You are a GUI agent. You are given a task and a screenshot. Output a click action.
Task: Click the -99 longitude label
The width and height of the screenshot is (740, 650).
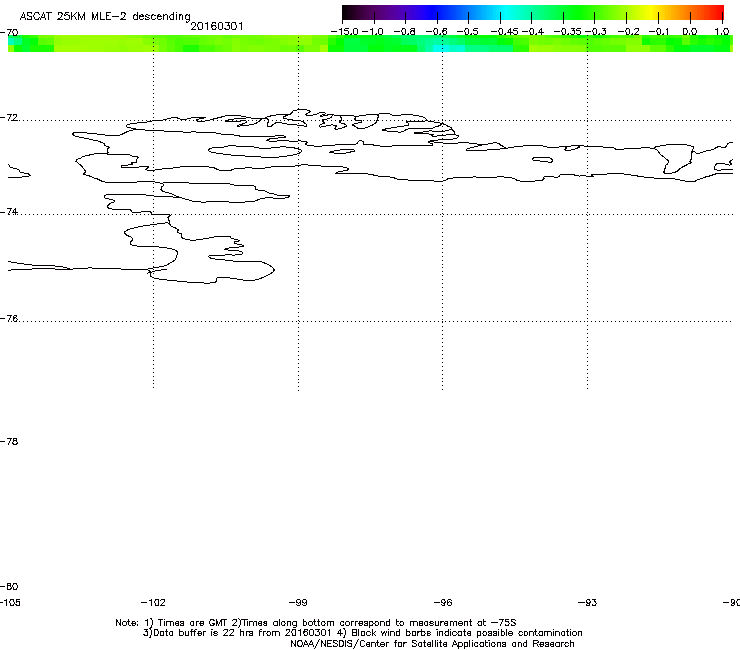coord(298,602)
